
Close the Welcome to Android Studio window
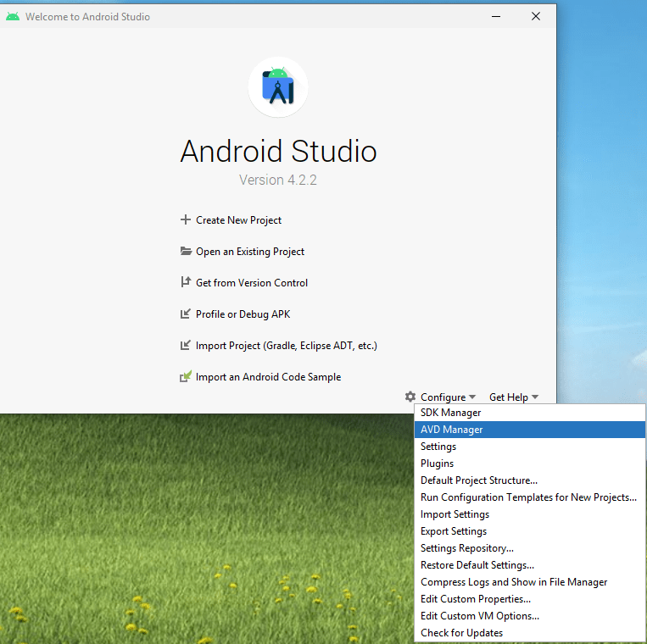pos(536,16)
